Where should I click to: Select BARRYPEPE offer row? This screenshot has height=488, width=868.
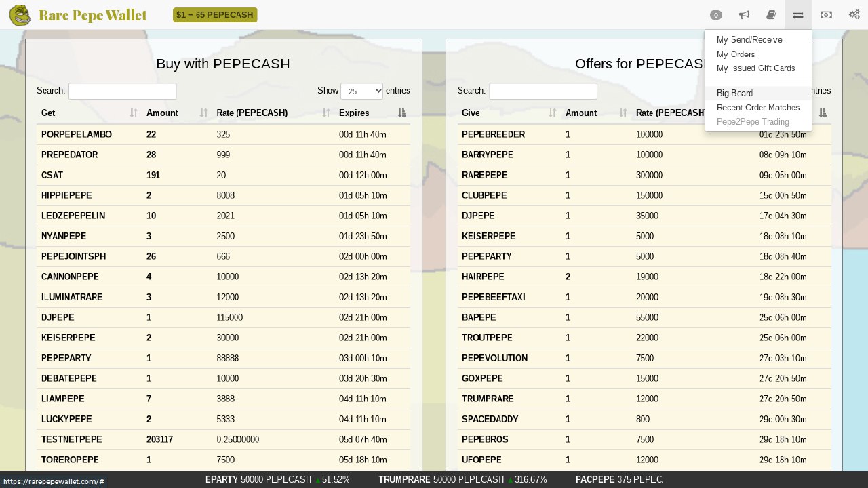point(644,155)
